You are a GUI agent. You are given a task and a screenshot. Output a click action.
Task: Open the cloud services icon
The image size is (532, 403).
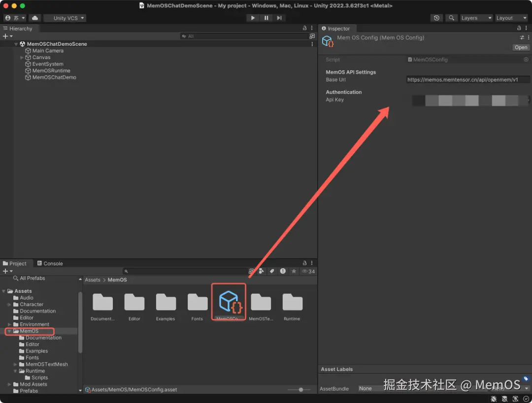[x=34, y=18]
